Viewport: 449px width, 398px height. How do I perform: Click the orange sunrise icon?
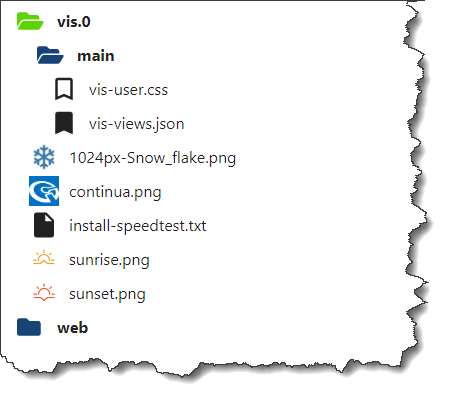click(x=44, y=259)
